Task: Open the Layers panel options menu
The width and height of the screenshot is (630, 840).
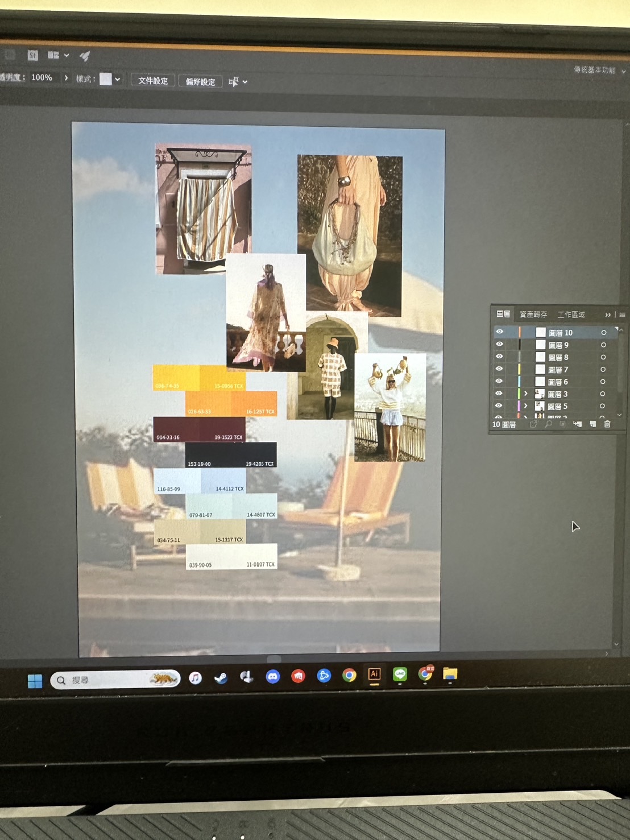Action: click(623, 315)
